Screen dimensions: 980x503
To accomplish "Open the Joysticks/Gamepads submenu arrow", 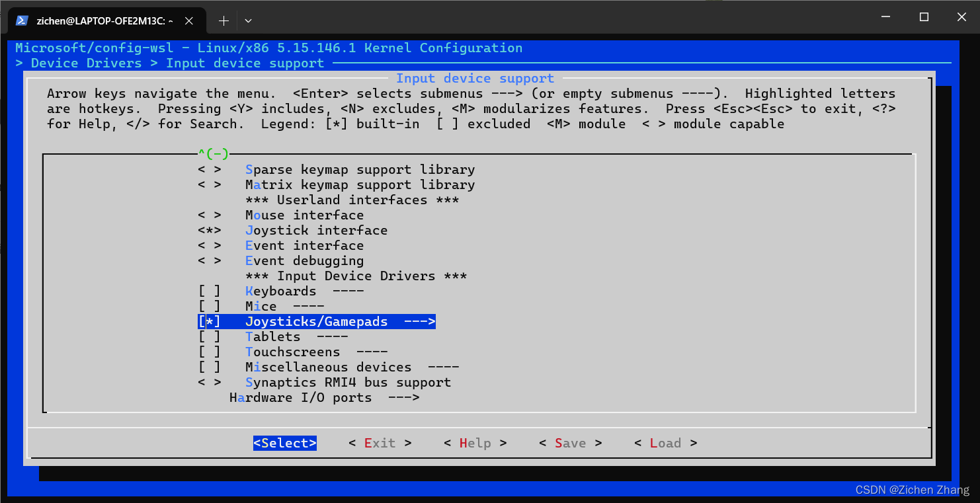I will coord(419,322).
